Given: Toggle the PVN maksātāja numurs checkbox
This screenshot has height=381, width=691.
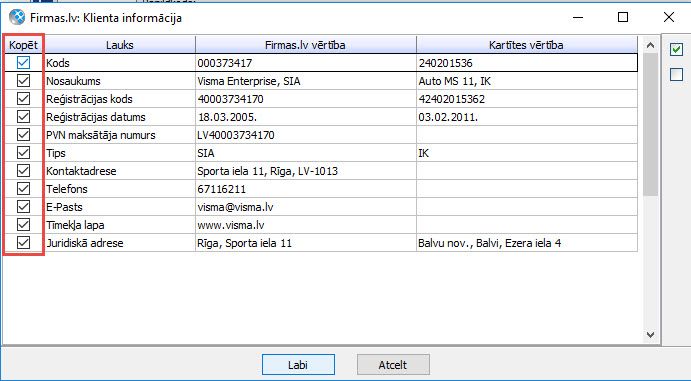Looking at the screenshot, I should coord(23,135).
